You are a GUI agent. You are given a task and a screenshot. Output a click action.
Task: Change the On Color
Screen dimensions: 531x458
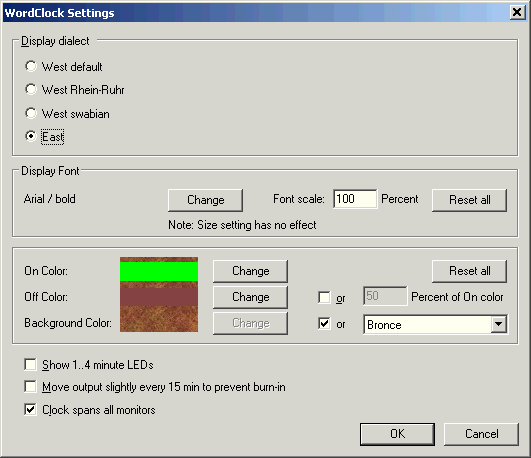point(250,271)
